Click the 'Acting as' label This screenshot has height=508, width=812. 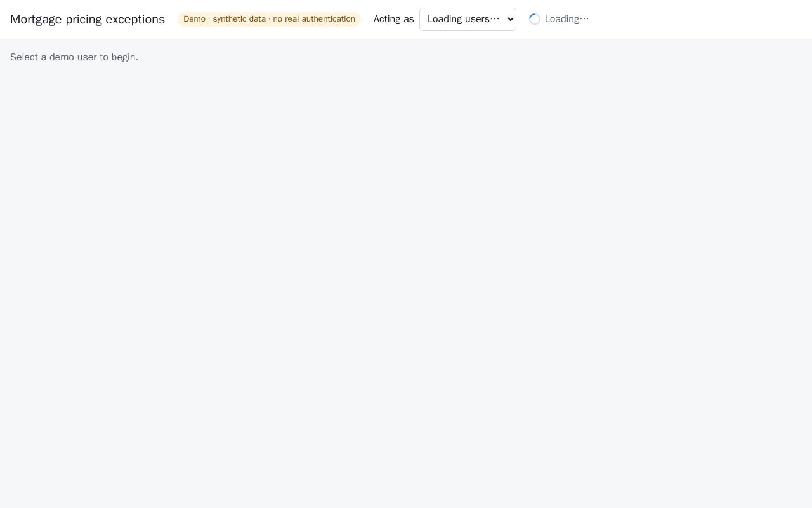pos(393,19)
